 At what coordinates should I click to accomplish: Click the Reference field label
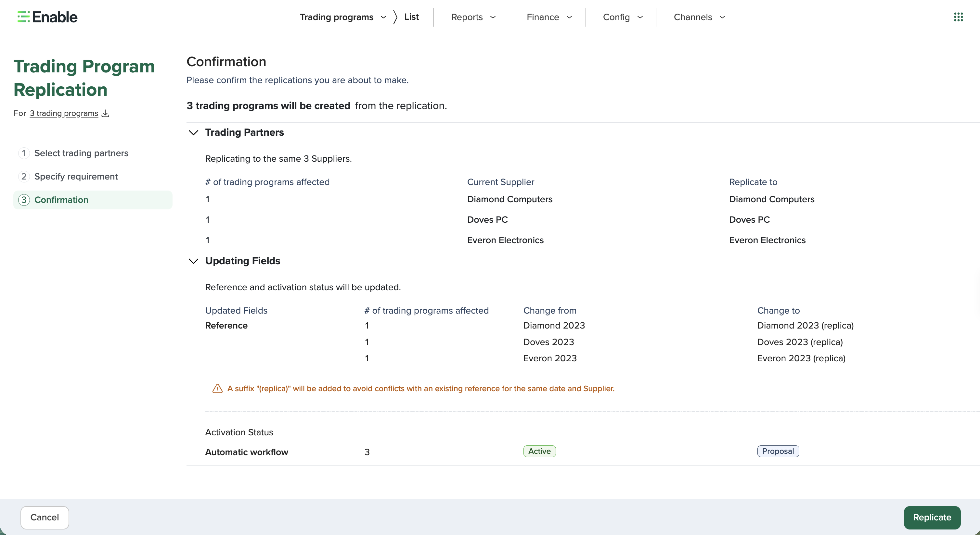(226, 326)
